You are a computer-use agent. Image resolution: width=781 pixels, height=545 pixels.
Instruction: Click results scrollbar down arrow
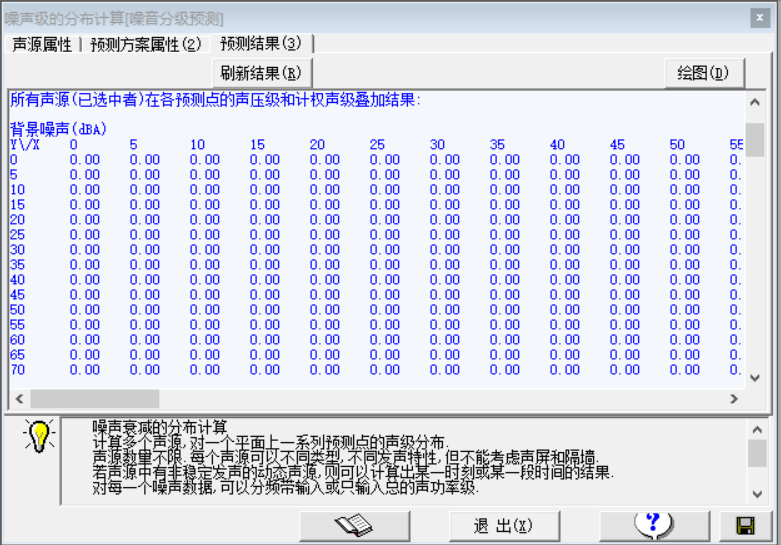(755, 378)
